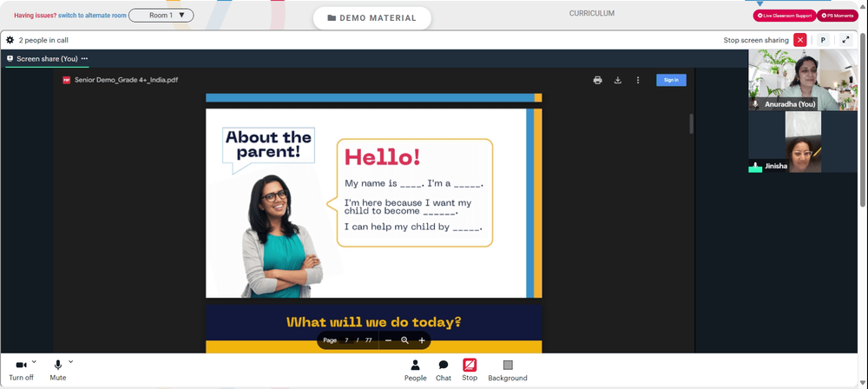This screenshot has height=389, width=868.
Task: Open PDF viewer more options menu
Action: pos(638,80)
